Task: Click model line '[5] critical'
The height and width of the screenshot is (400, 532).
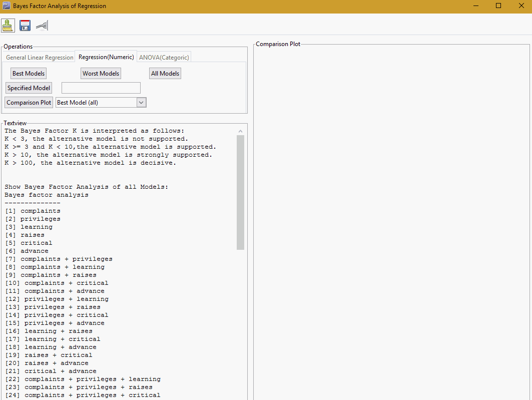Action: (29, 243)
